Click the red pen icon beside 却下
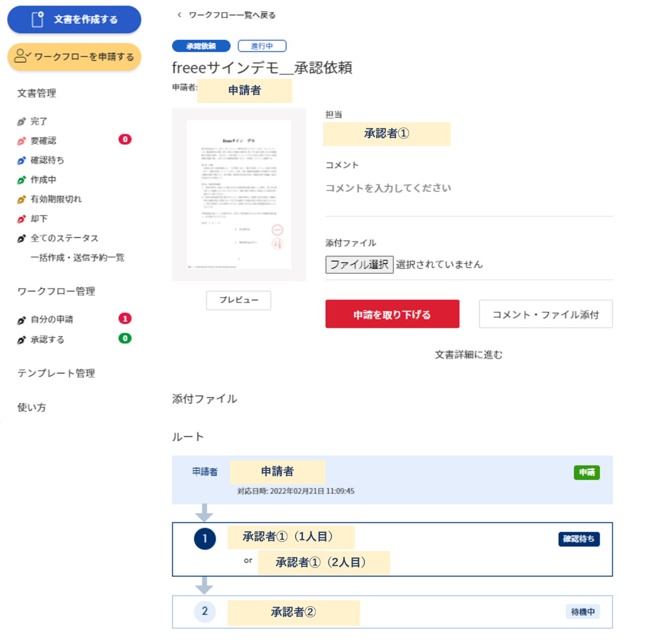This screenshot has height=644, width=647. pyautogui.click(x=21, y=218)
